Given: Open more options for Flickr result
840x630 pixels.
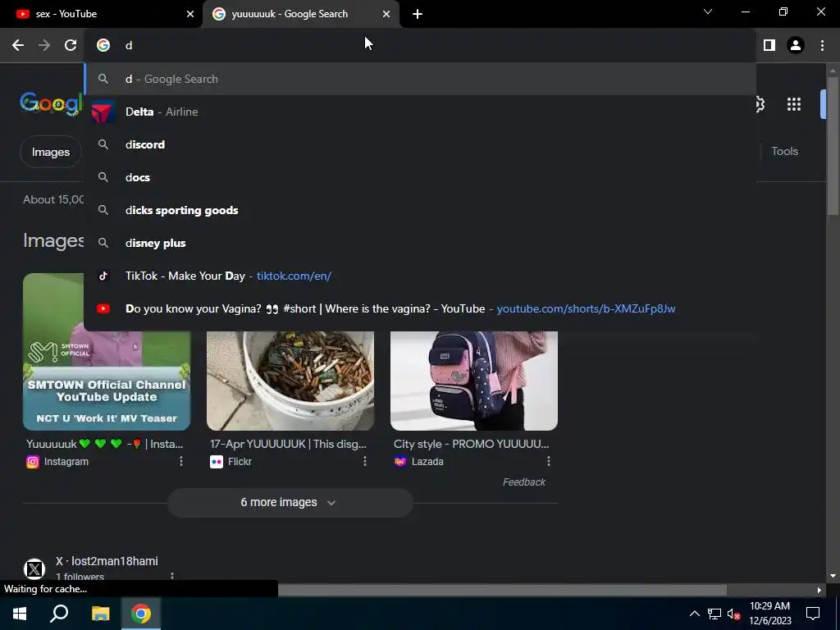Looking at the screenshot, I should click(x=365, y=461).
